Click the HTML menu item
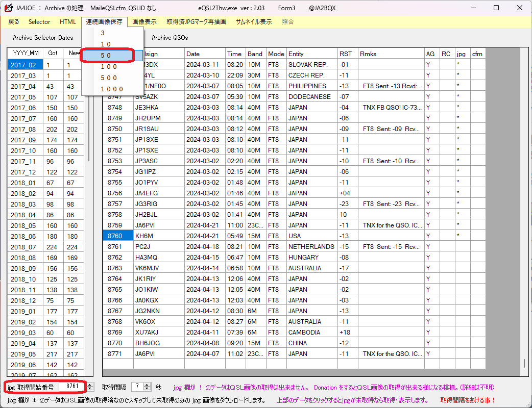The height and width of the screenshot is (408, 532). 67,22
